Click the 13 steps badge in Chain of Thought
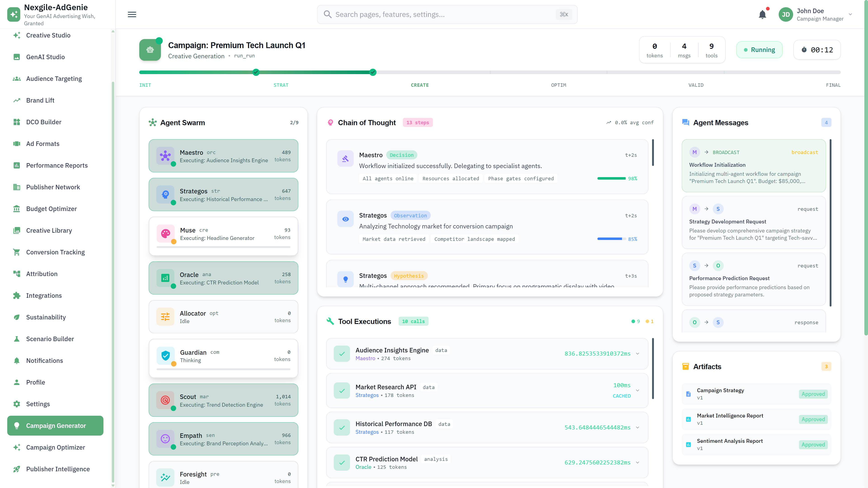Screen dimensions: 868x488 click(417, 122)
